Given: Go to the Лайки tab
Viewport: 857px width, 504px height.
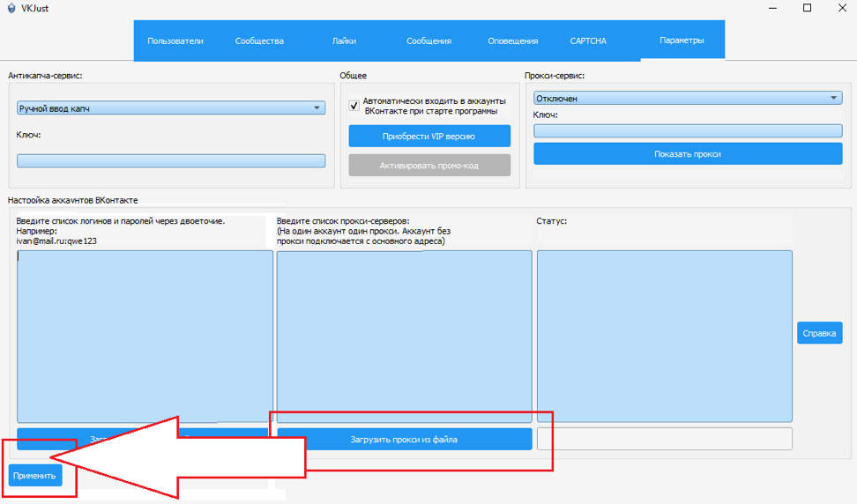Looking at the screenshot, I should tap(344, 41).
